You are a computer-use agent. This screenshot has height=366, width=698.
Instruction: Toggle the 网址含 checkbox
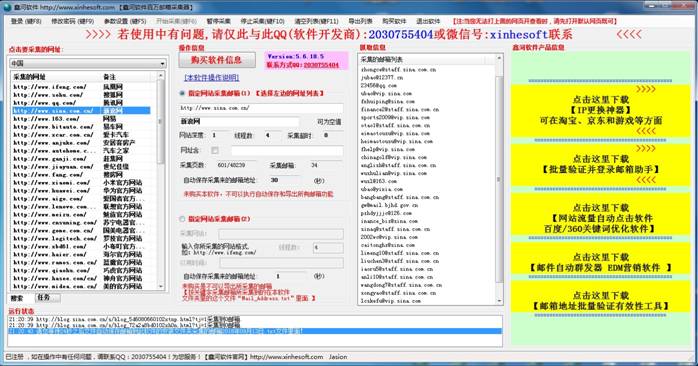[x=215, y=150]
